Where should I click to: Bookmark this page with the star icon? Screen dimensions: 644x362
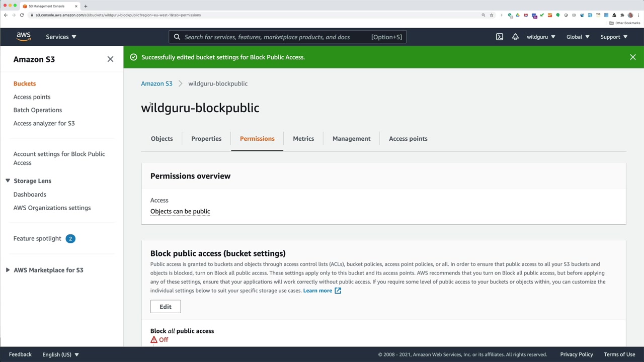pos(492,15)
